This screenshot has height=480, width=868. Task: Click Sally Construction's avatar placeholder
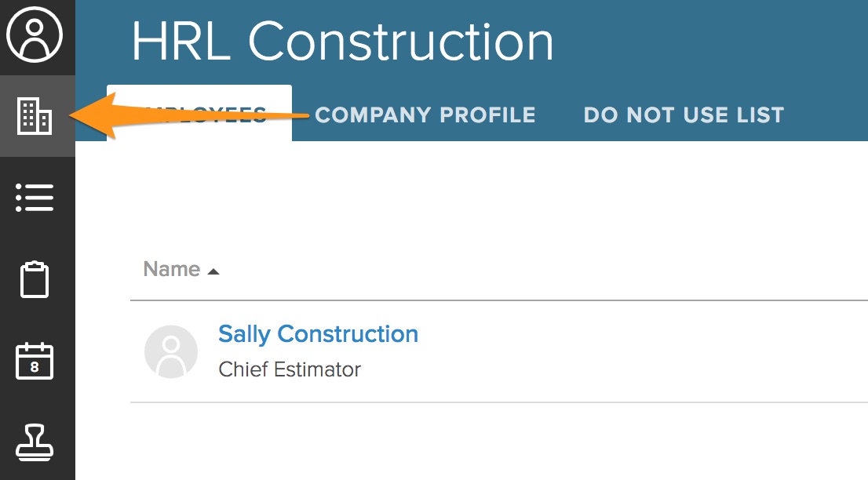[171, 351]
